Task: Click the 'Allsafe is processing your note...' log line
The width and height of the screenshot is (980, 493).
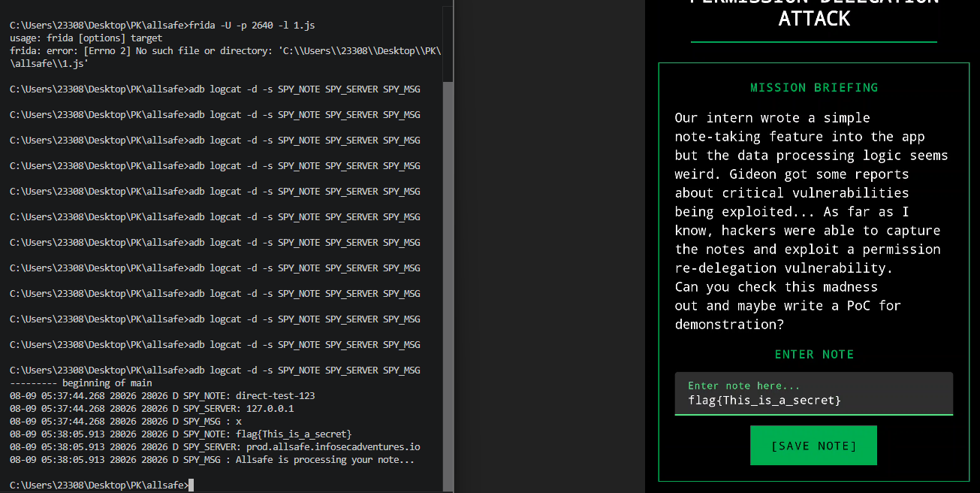Action: point(212,460)
